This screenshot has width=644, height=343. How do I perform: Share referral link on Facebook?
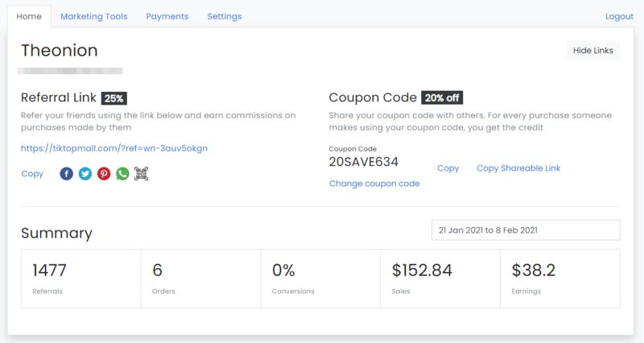click(66, 173)
